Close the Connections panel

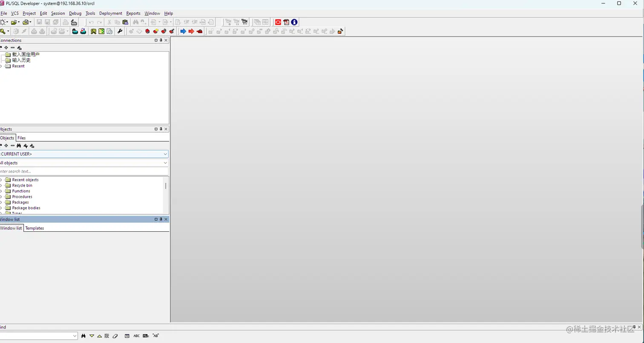pyautogui.click(x=166, y=40)
